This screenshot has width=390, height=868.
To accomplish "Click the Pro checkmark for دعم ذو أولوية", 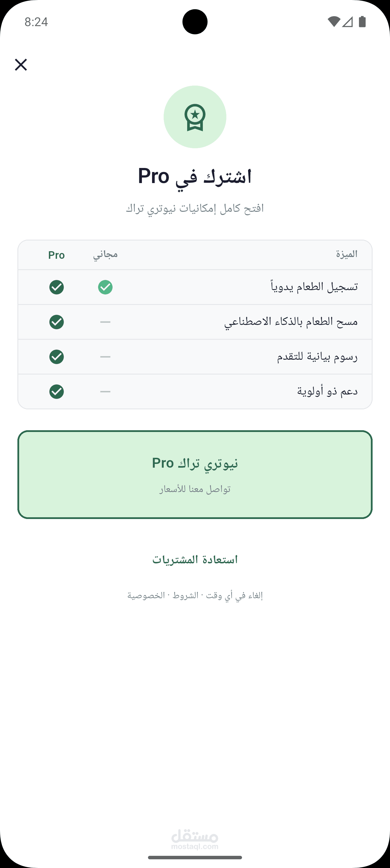I will click(x=56, y=392).
